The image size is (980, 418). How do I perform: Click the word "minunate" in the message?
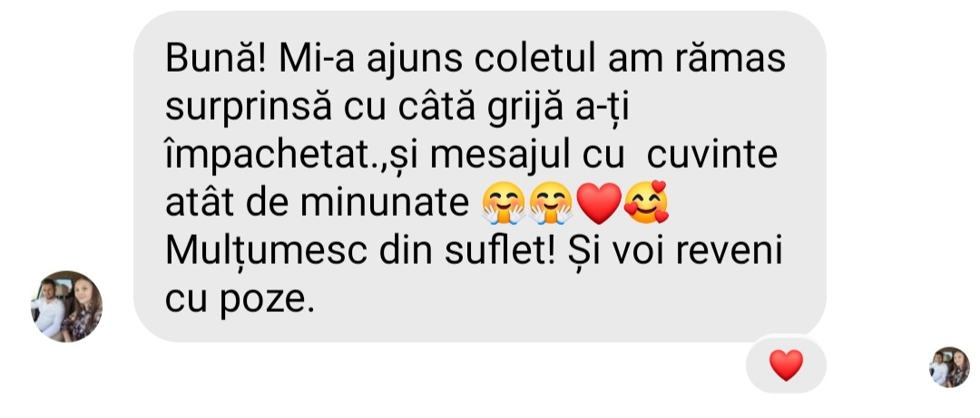tap(385, 204)
